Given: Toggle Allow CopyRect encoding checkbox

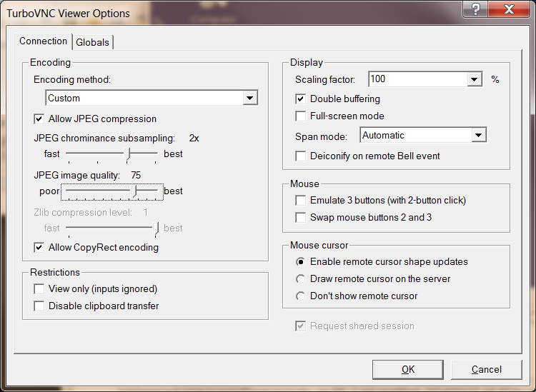Looking at the screenshot, I should coord(39,248).
